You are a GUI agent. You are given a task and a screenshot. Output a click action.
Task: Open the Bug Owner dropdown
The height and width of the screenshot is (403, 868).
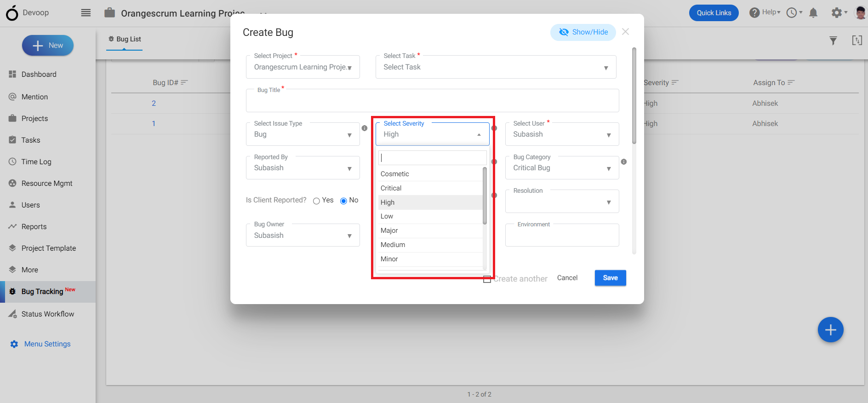point(303,235)
